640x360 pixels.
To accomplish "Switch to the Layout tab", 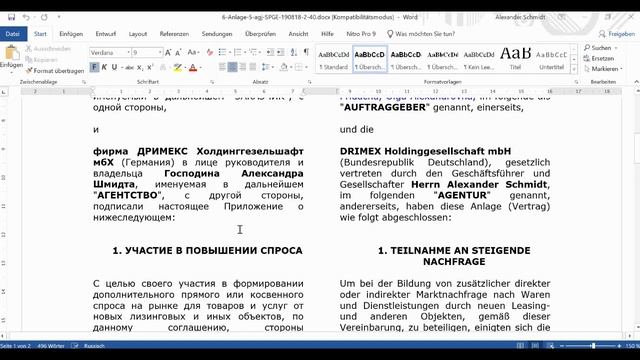I will click(138, 34).
